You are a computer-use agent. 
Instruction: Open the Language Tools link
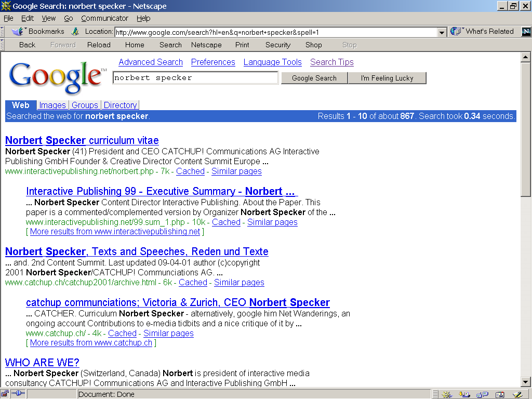(x=272, y=62)
